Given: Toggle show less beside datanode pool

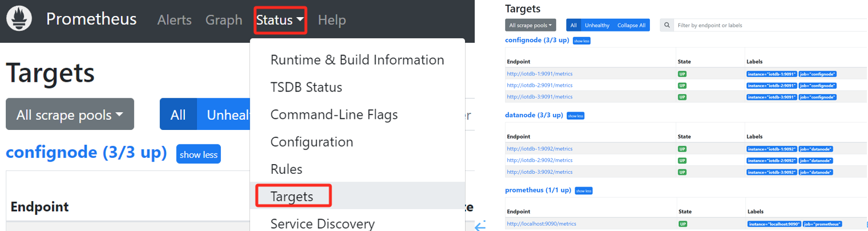Looking at the screenshot, I should [575, 116].
